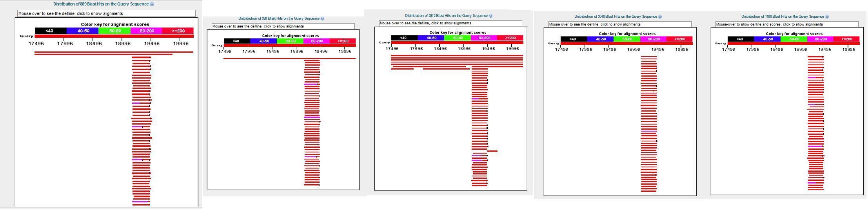Pick magenta 80-200 color key in 3048 panel
The image size is (868, 209).
[x=653, y=39]
